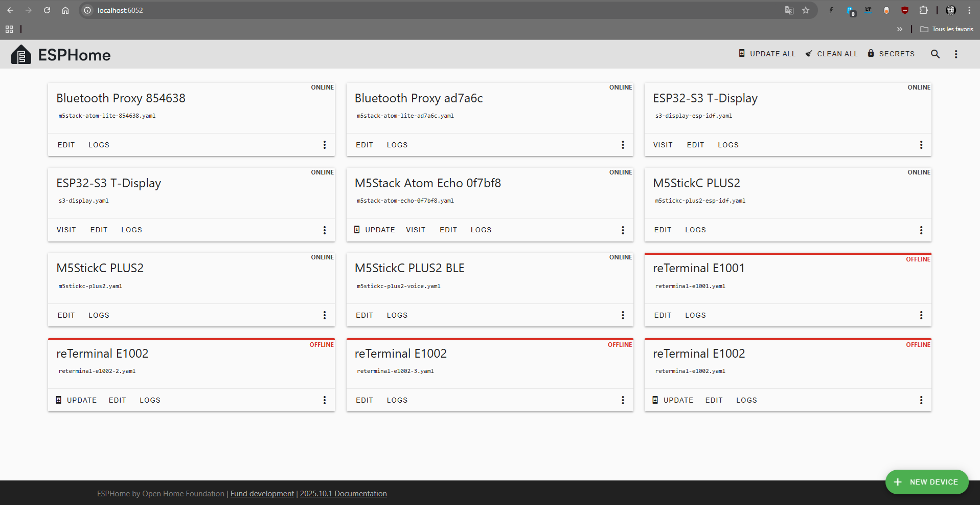Image resolution: width=980 pixels, height=505 pixels.
Task: Click Update on reterminal-e1002-2.yaml card
Action: coord(76,400)
